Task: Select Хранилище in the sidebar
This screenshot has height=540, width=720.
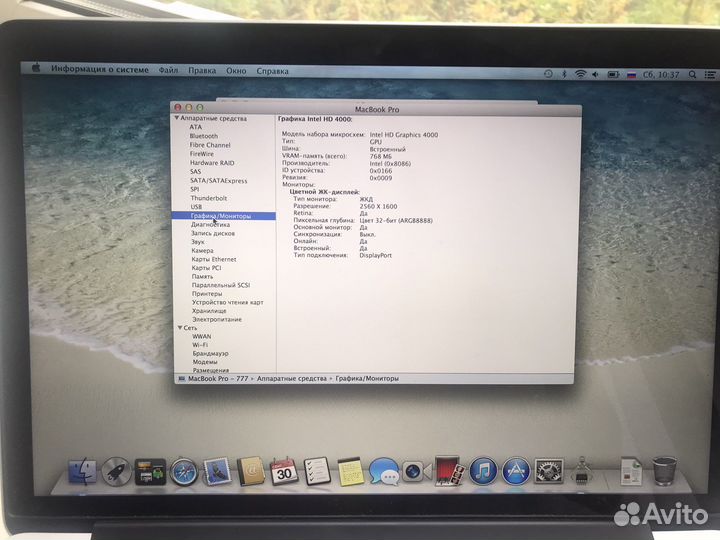Action: coord(209,310)
